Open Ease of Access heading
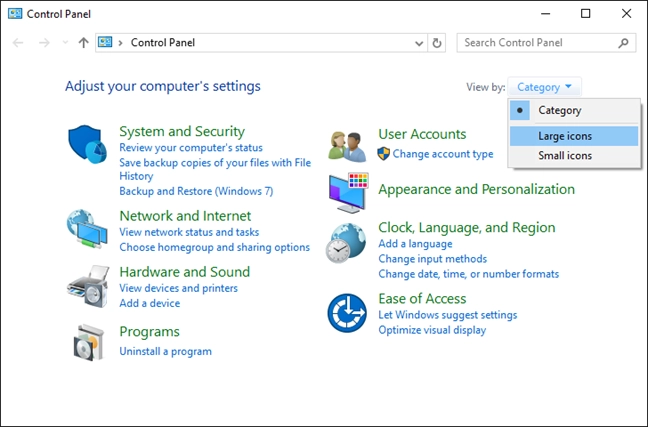This screenshot has width=648, height=427. (x=422, y=299)
